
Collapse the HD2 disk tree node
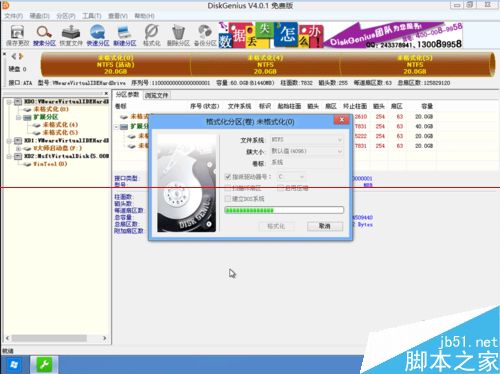click(x=9, y=156)
